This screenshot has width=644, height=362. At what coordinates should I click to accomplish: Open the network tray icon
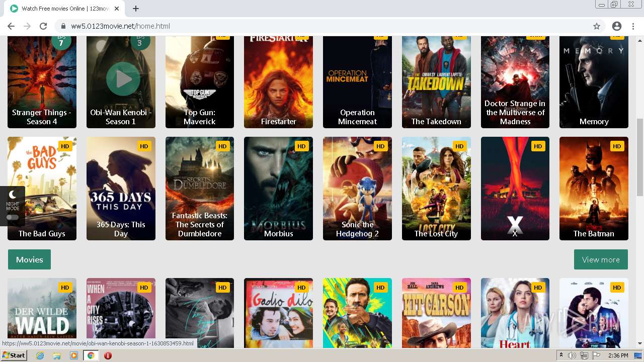point(584,355)
